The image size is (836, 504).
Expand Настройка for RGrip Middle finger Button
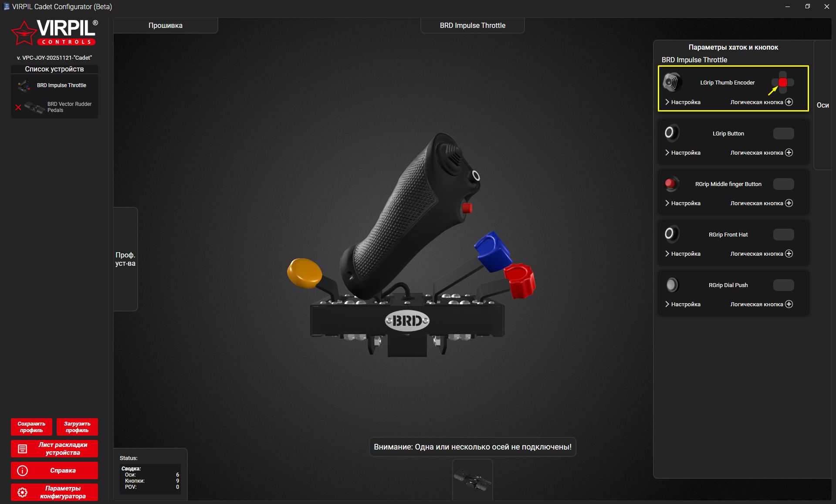683,203
